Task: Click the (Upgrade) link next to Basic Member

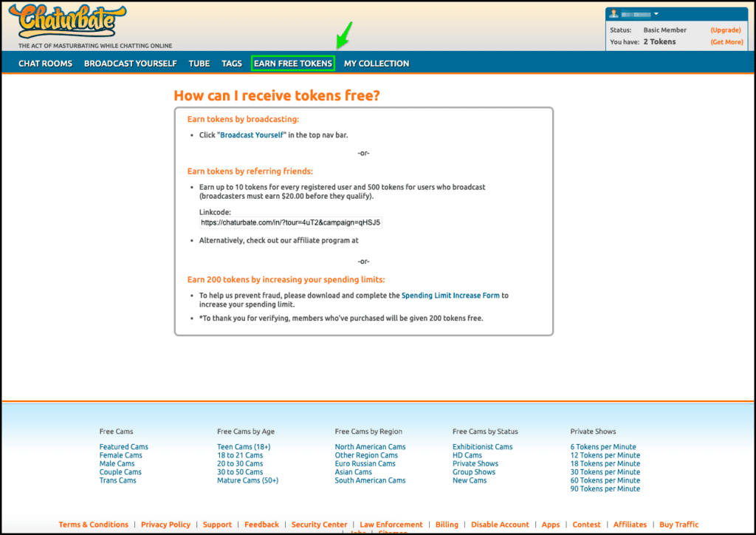Action: pos(726,30)
